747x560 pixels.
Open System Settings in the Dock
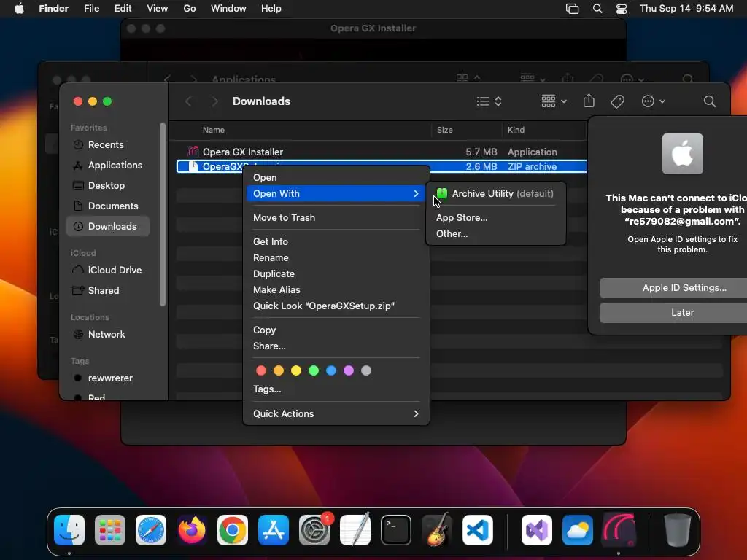[x=314, y=530]
